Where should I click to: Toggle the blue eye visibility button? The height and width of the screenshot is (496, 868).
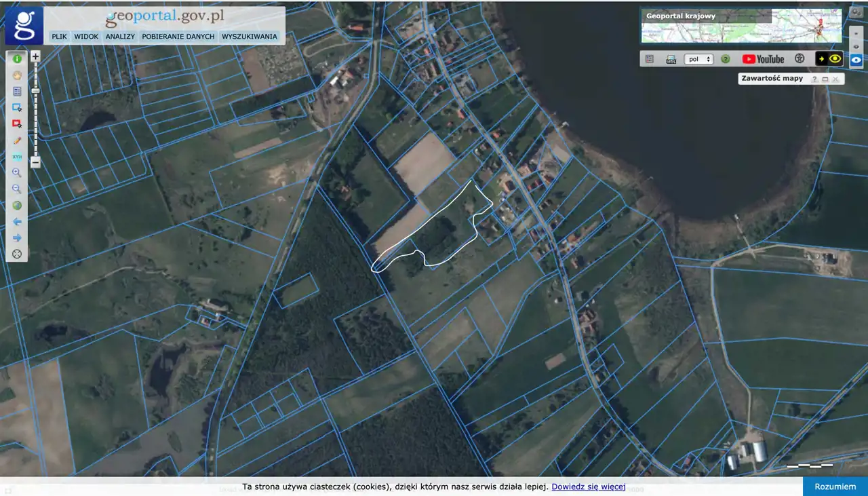click(x=856, y=60)
